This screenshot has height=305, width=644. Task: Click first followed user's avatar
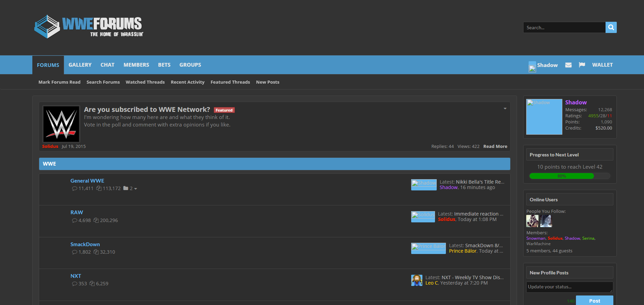tap(532, 221)
